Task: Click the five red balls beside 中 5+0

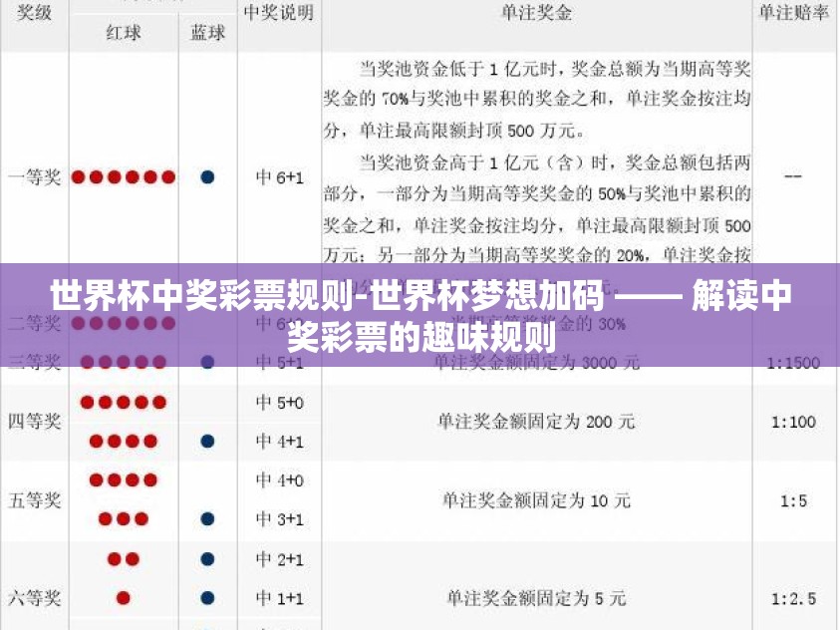Action: pyautogui.click(x=124, y=402)
